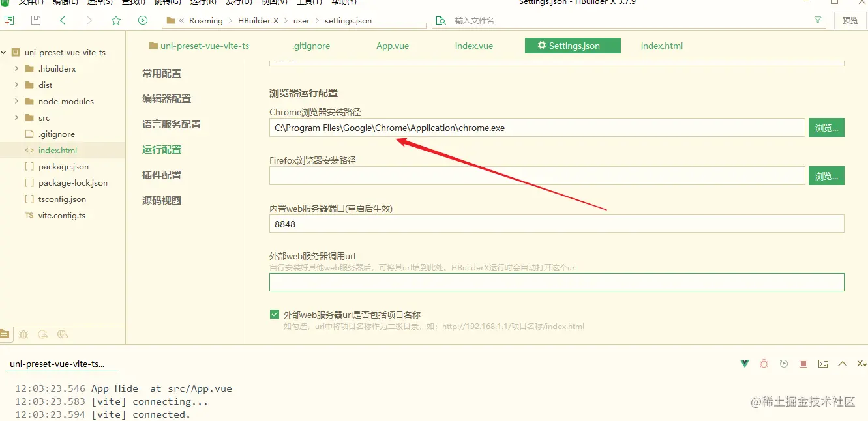Open 源码视图 settings section

click(x=162, y=201)
